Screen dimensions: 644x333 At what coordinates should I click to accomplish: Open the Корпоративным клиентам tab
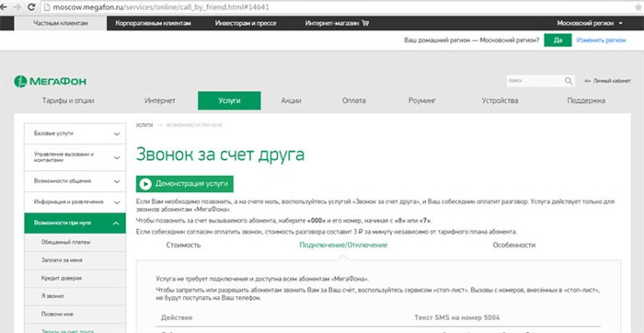pyautogui.click(x=154, y=23)
